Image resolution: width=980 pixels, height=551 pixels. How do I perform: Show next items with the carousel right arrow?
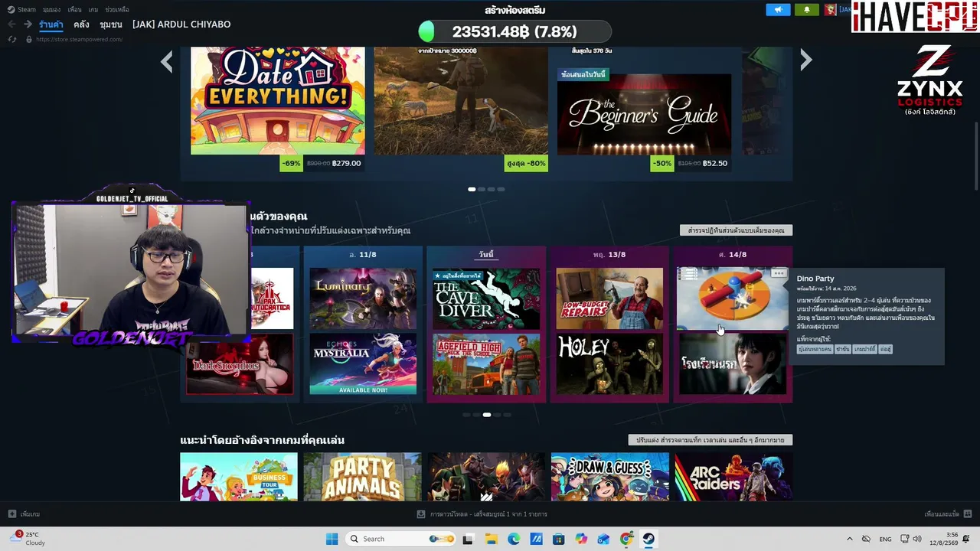click(805, 60)
